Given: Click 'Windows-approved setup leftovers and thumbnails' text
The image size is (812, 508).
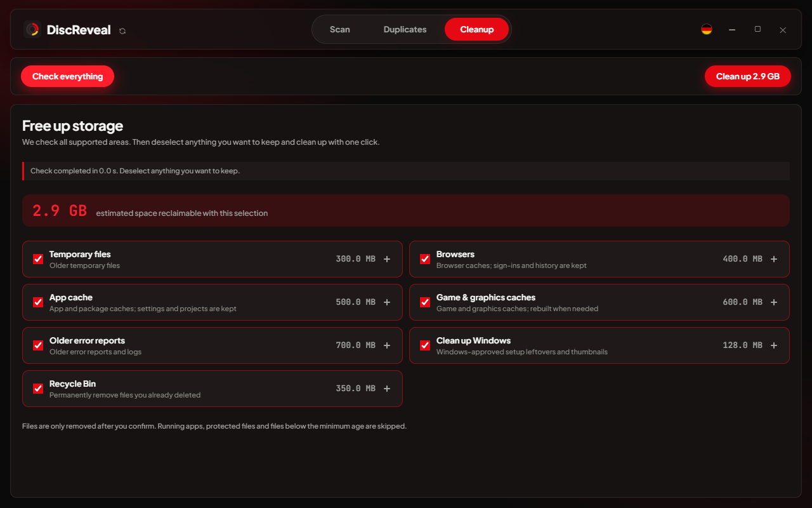Looking at the screenshot, I should [x=522, y=352].
